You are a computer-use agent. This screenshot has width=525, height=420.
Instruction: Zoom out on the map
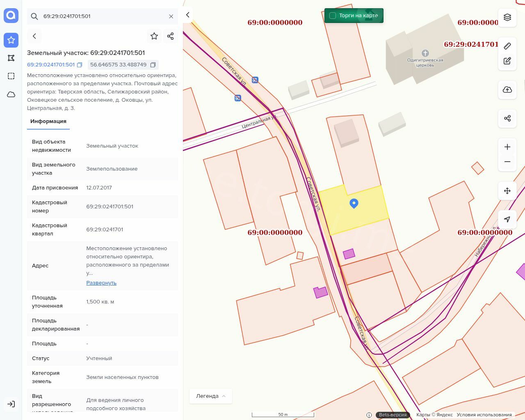(x=507, y=162)
